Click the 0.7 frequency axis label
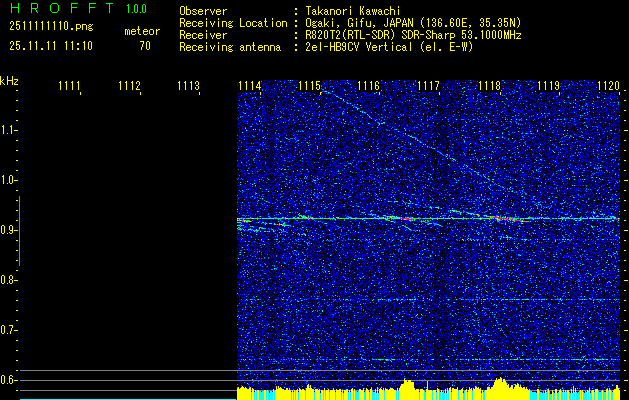629x400 pixels. click(9, 330)
